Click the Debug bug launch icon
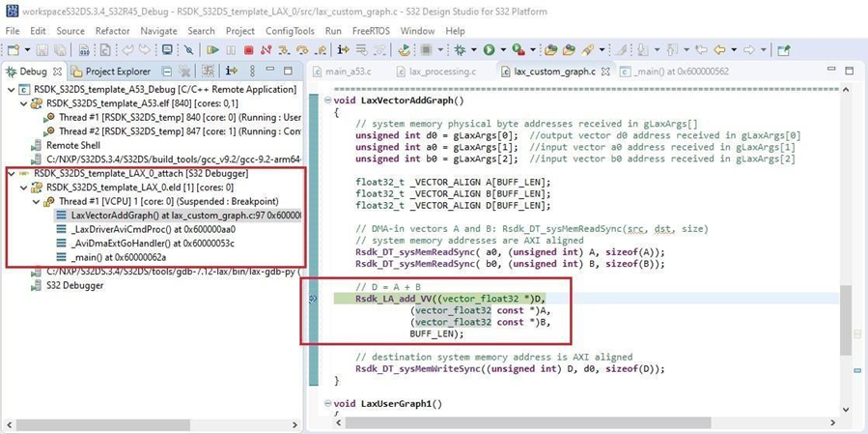Screen dimensions: 868x434 tap(460, 50)
